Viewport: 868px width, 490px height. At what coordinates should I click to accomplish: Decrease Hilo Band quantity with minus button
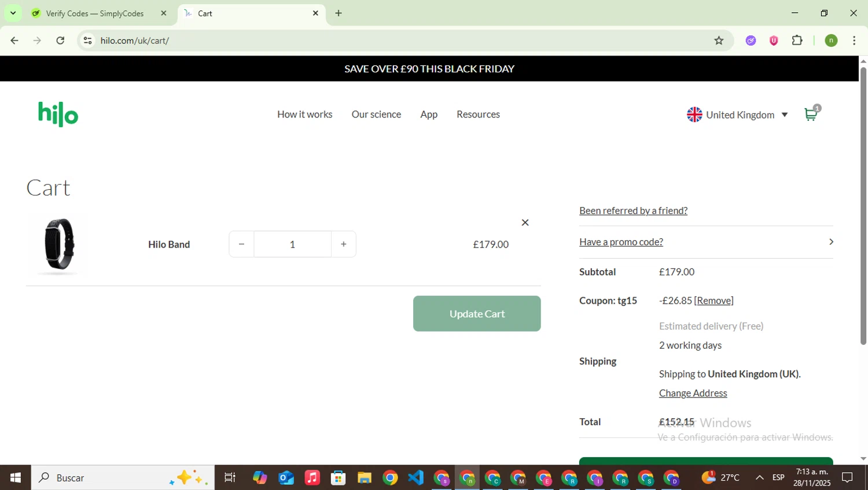[x=241, y=244]
